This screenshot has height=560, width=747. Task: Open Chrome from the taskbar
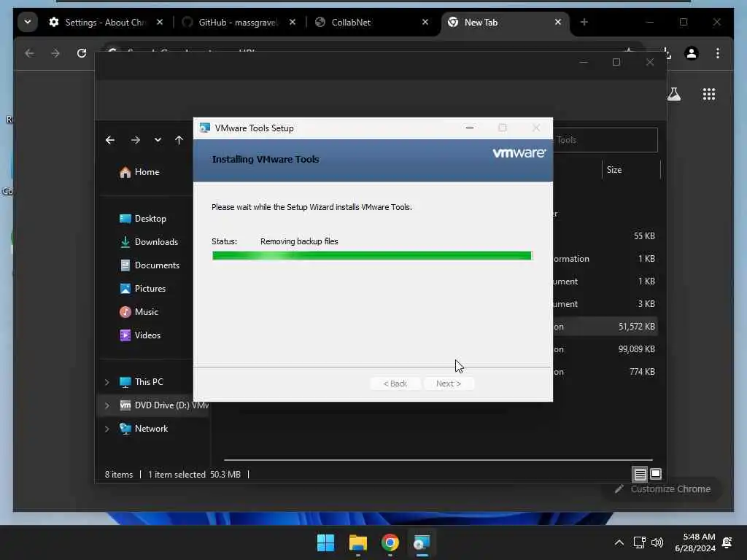[x=390, y=542]
